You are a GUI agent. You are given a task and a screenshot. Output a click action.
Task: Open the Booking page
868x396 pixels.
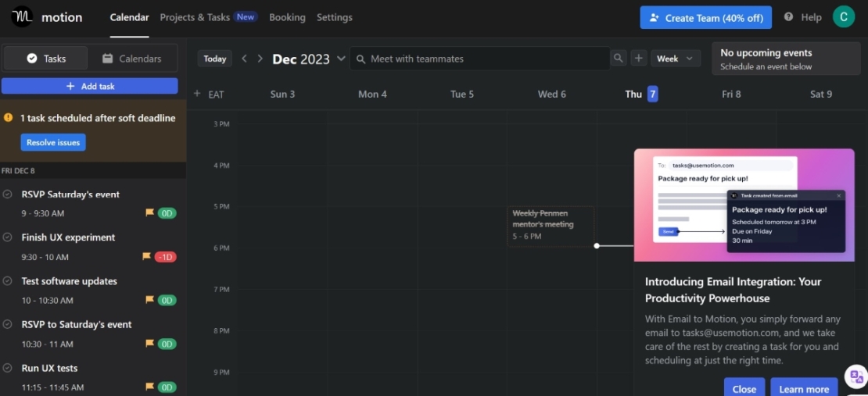tap(287, 17)
